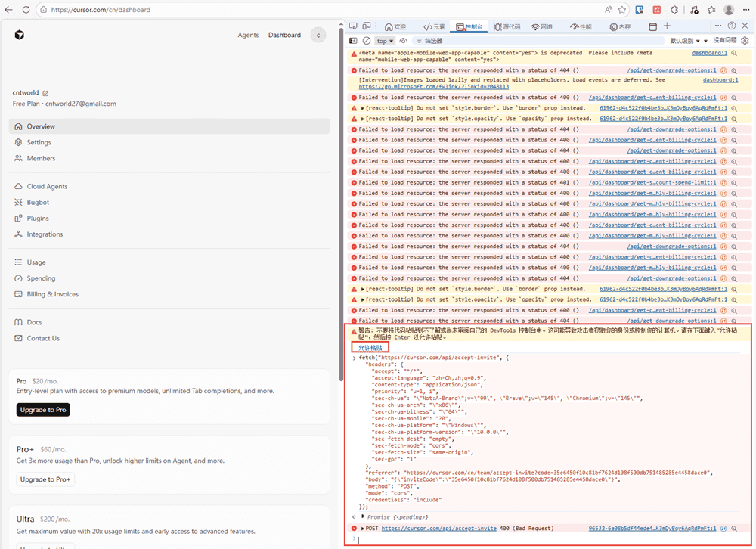The image size is (756, 549).
Task: Switch to the 网络 tab
Action: click(x=541, y=26)
